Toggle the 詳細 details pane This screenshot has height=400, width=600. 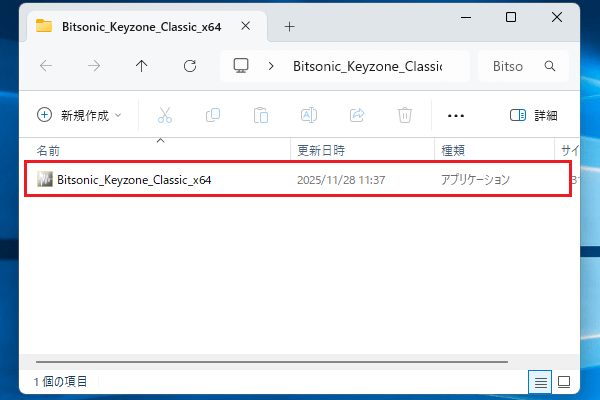click(533, 115)
